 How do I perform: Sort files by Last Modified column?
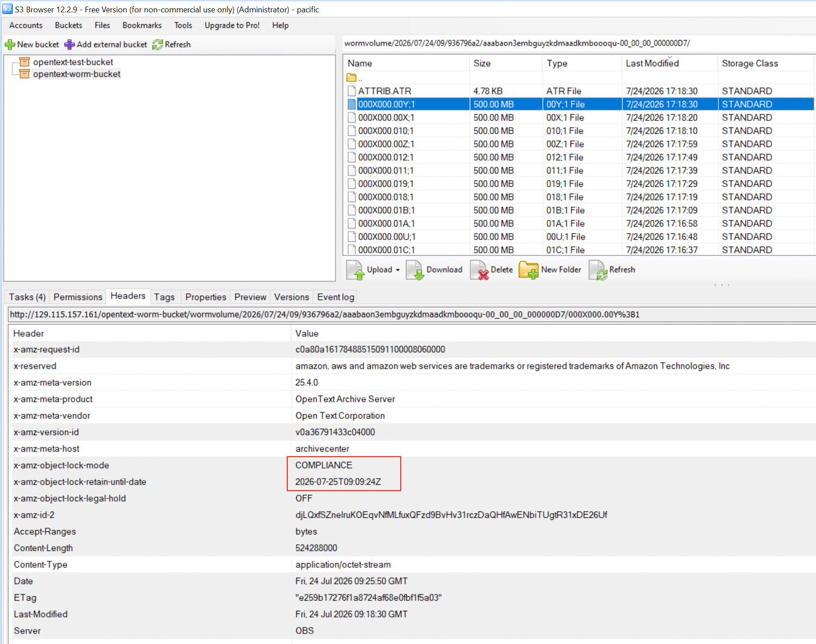pyautogui.click(x=670, y=63)
